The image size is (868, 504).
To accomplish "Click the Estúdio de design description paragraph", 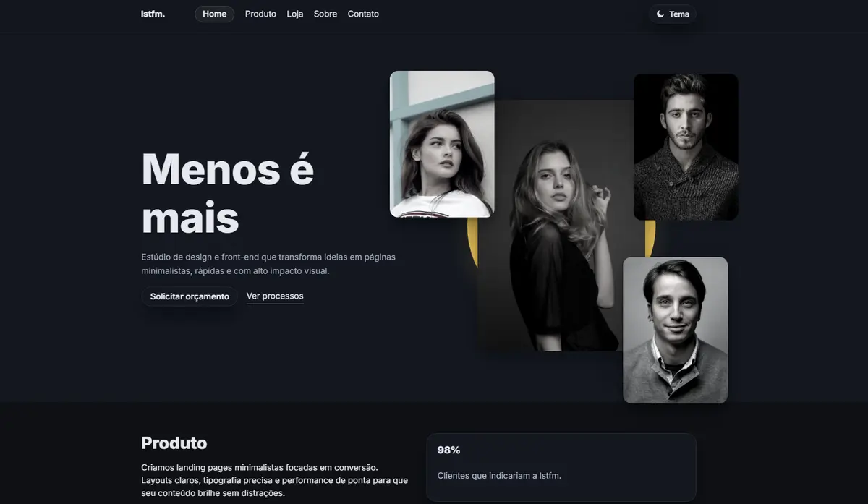I will (x=268, y=264).
